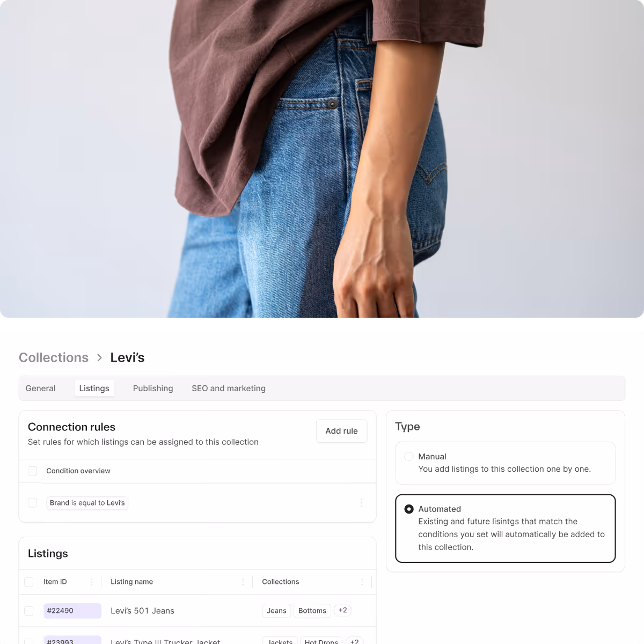The height and width of the screenshot is (644, 644).
Task: Open Item ID column options menu
Action: pos(91,582)
